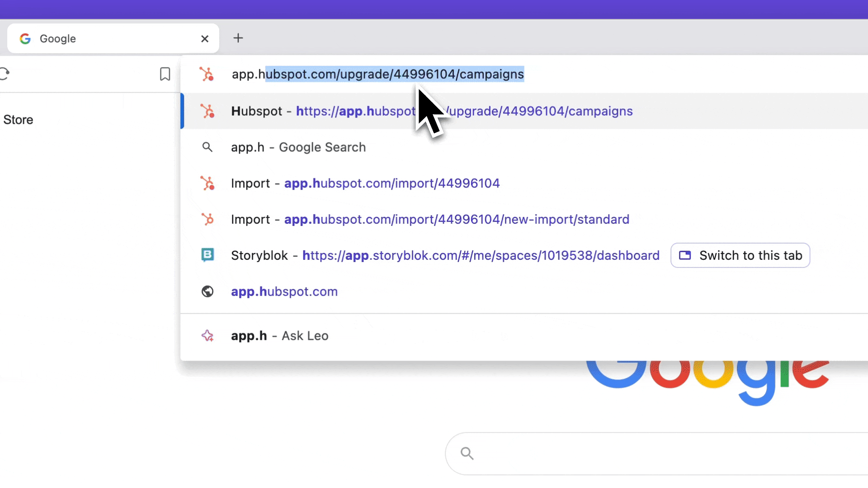Click the HubSpot icon in the address bar
The height and width of the screenshot is (488, 868).
207,74
